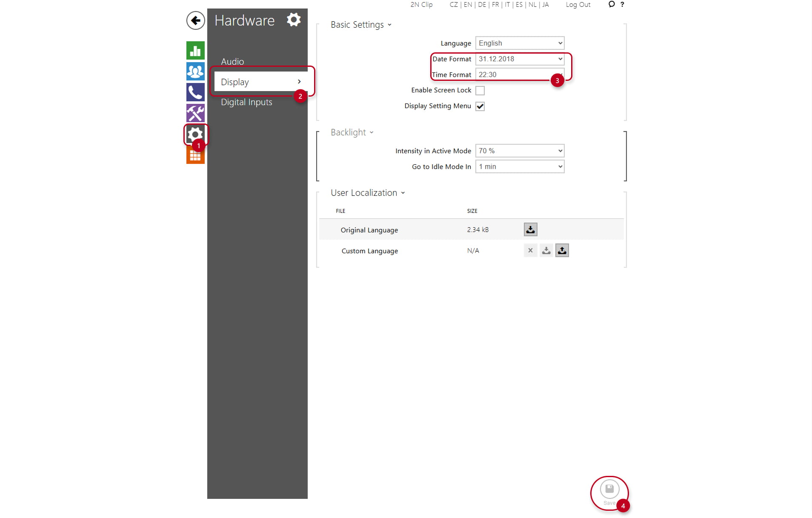The image size is (812, 518).
Task: Open Intensity in Active Mode dropdown
Action: 520,151
